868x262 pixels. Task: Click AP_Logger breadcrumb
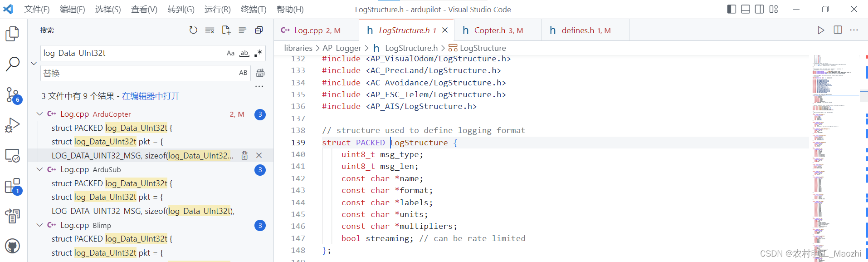coord(342,48)
